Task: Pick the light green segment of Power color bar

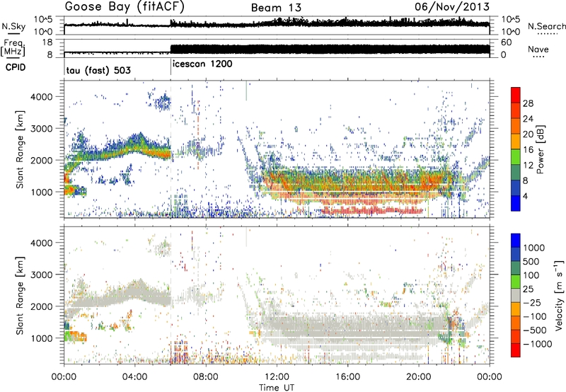Action: pyautogui.click(x=516, y=157)
